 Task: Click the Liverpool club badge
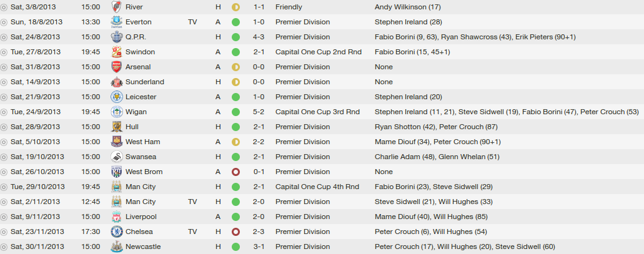click(117, 217)
